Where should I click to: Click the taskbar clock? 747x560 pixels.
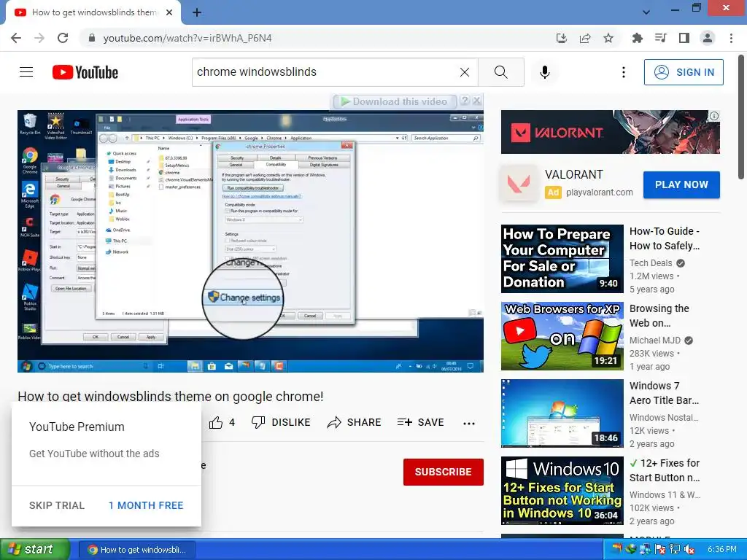pyautogui.click(x=721, y=550)
